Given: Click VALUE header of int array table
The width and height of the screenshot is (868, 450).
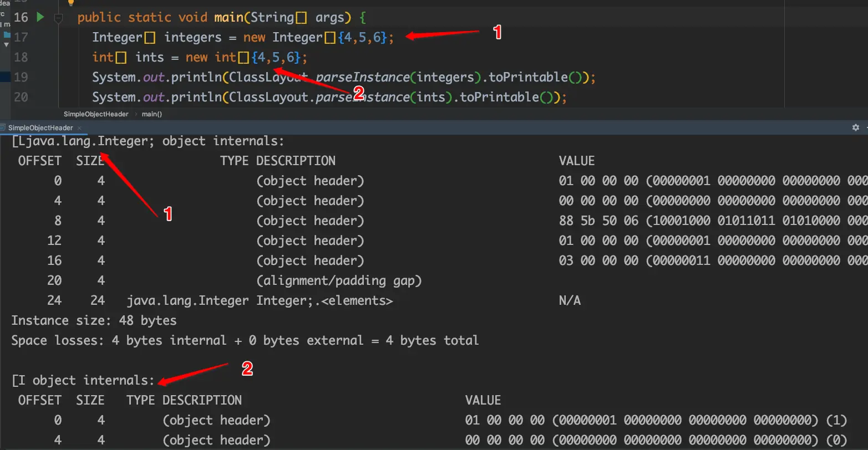Looking at the screenshot, I should [483, 401].
